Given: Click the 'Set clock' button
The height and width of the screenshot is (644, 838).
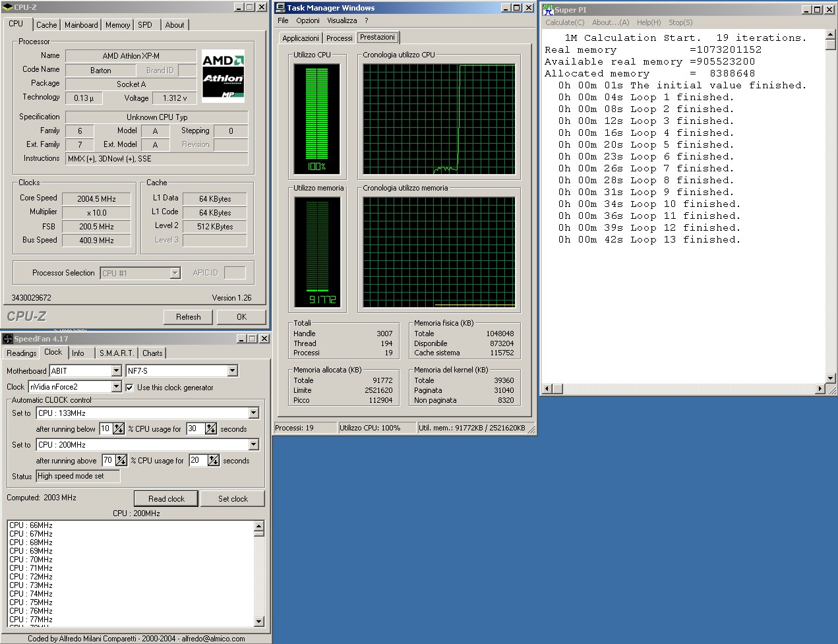Looking at the screenshot, I should point(233,499).
